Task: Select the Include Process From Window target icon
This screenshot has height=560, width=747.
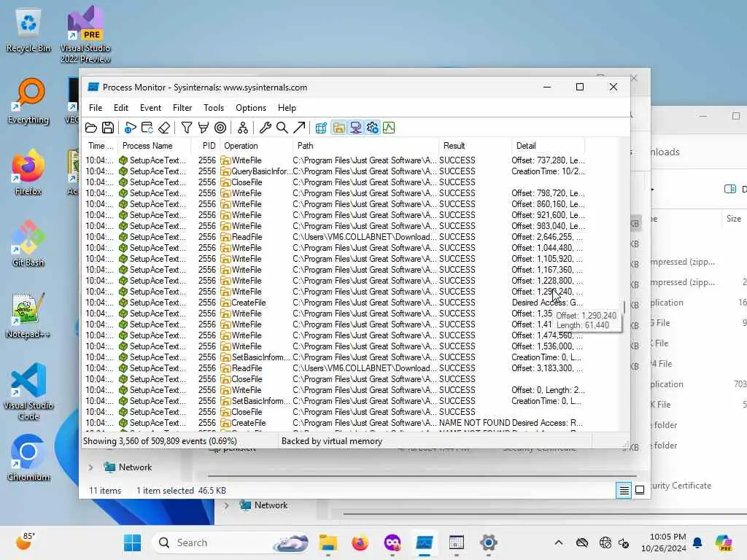Action: coord(220,128)
